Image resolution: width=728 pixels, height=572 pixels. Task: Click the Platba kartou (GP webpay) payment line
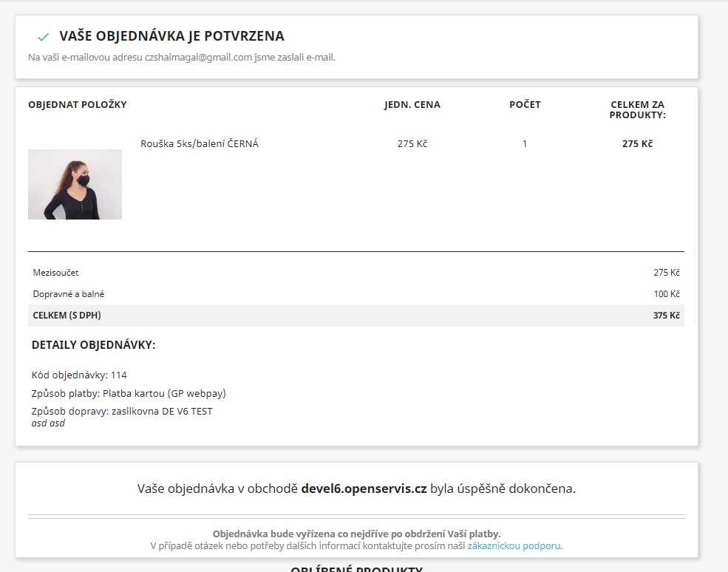click(129, 393)
